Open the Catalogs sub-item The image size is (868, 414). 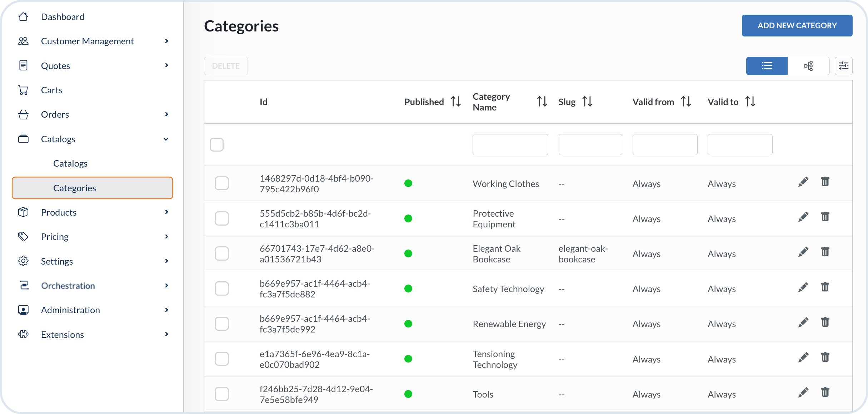pos(70,163)
